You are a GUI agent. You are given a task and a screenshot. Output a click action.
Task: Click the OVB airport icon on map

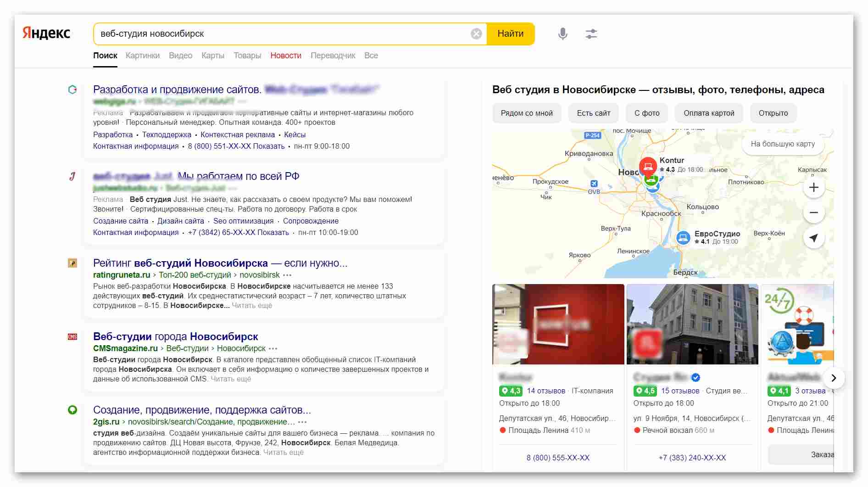point(594,184)
